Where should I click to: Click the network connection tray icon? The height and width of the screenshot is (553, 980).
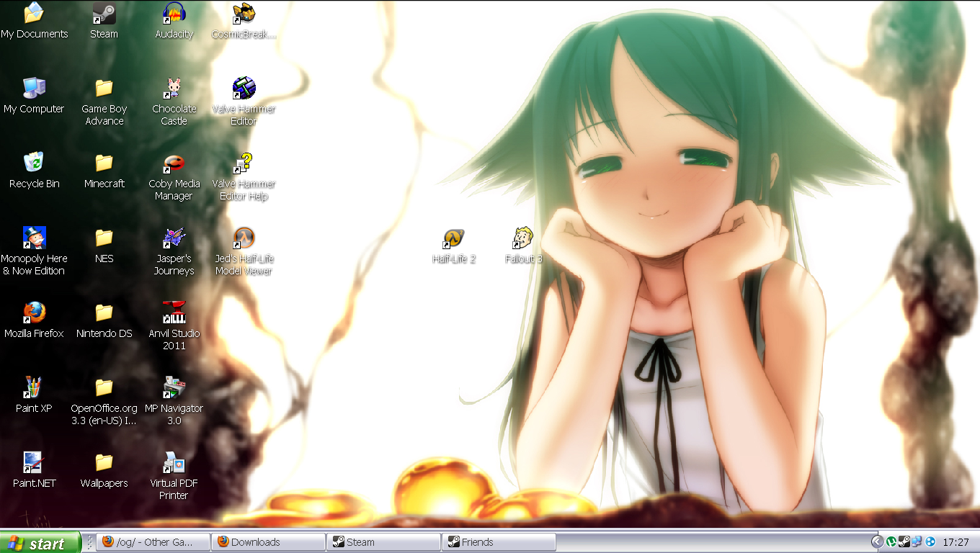tap(917, 542)
